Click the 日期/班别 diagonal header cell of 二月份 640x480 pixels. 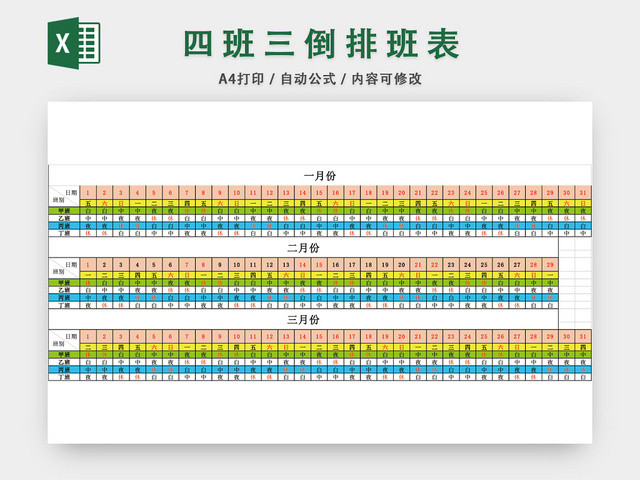coord(64,268)
